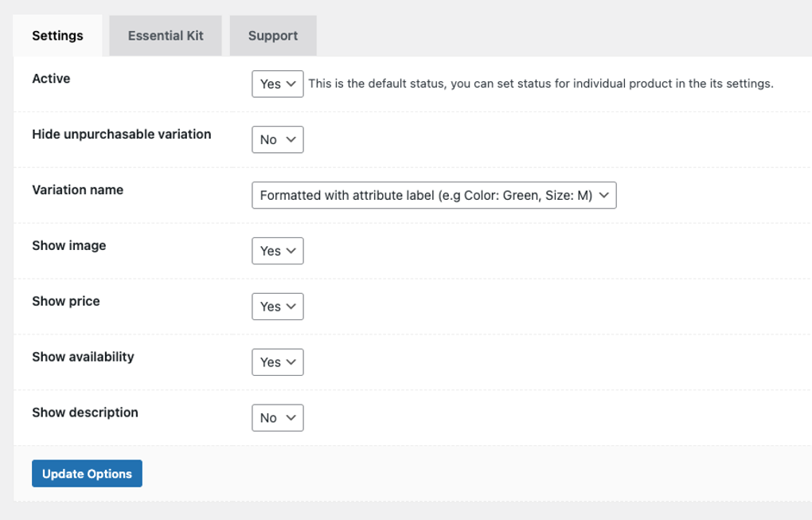812x520 pixels.
Task: Click the Variation name setting label
Action: 77,190
